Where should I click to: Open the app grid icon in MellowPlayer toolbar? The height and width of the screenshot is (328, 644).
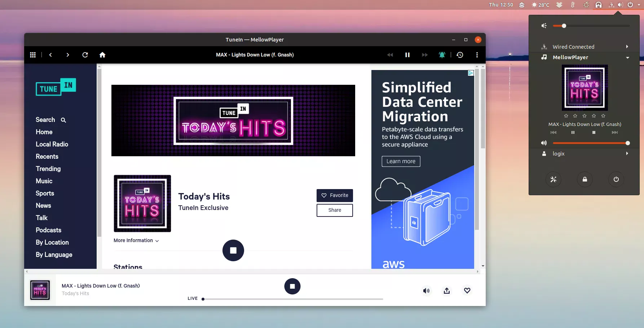[x=32, y=54]
